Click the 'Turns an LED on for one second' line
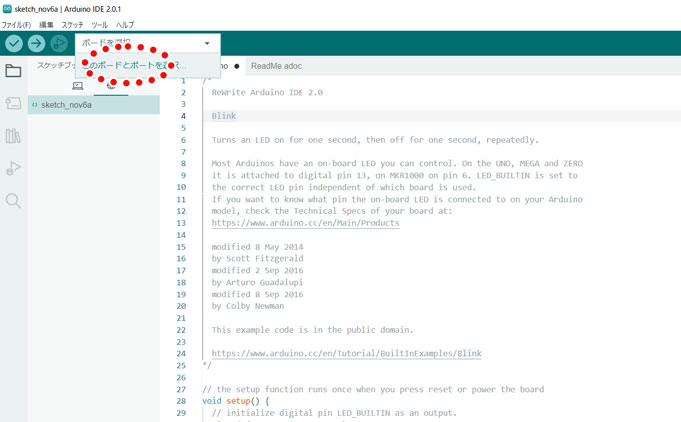The width and height of the screenshot is (681, 422). click(375, 140)
